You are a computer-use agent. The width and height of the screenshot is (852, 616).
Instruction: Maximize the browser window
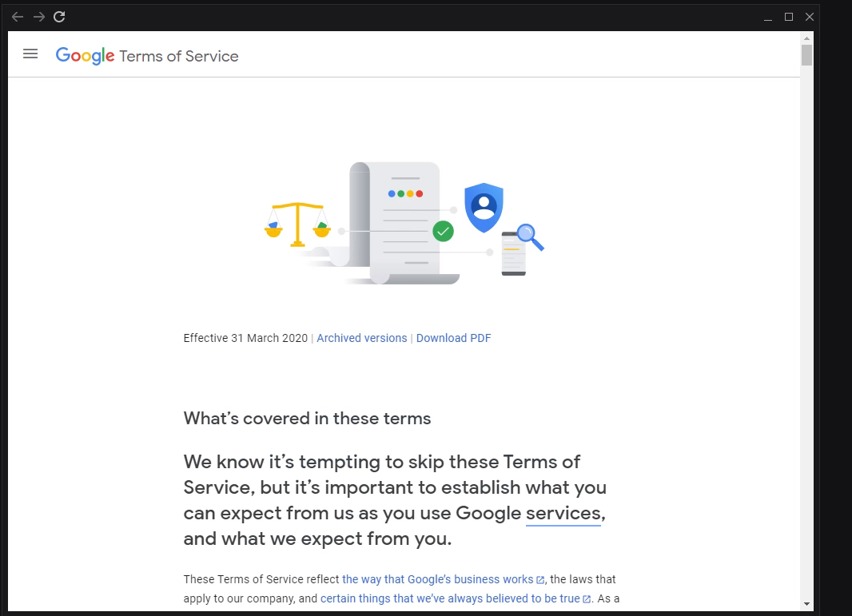coord(788,17)
